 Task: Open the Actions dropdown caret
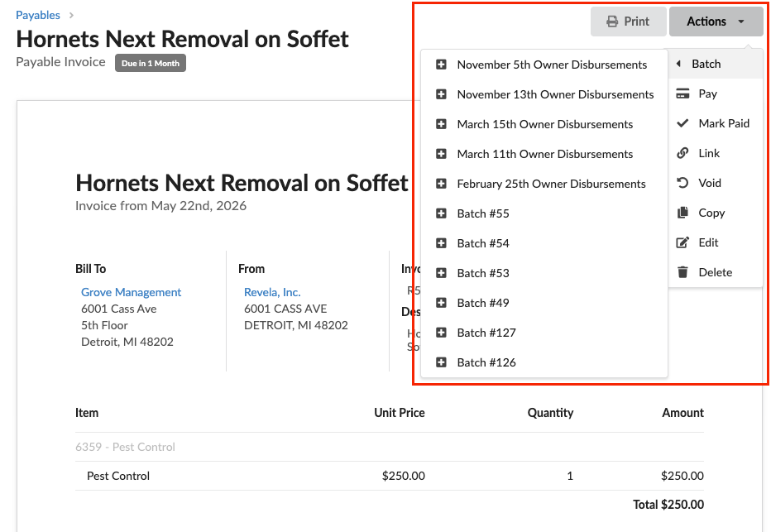(741, 22)
